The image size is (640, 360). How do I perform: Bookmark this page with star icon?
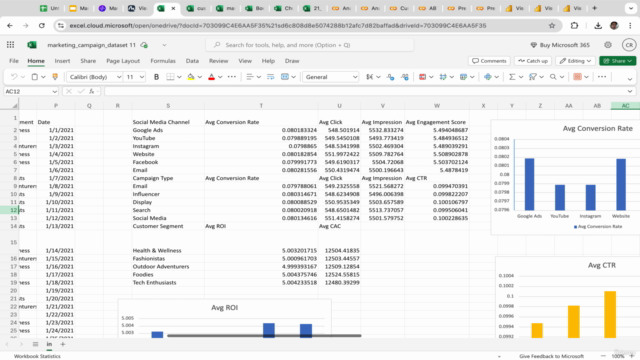click(x=552, y=25)
